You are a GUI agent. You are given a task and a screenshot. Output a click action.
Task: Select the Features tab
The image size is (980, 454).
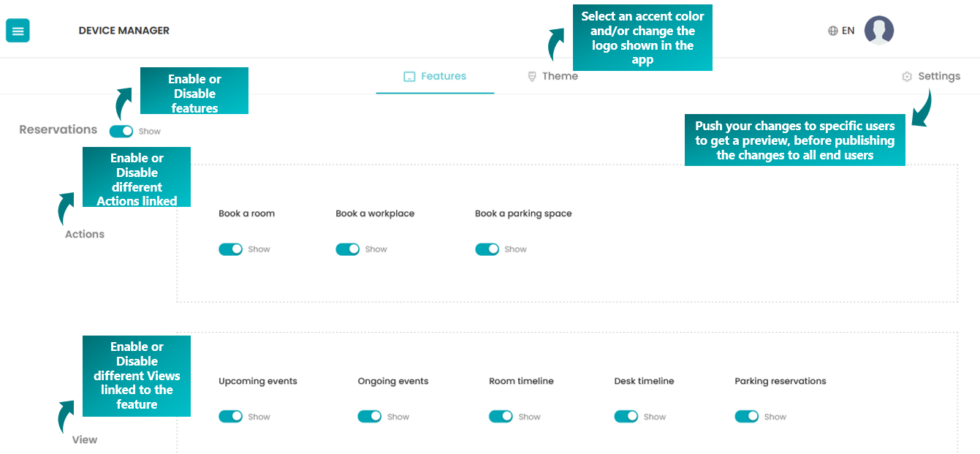click(x=435, y=76)
